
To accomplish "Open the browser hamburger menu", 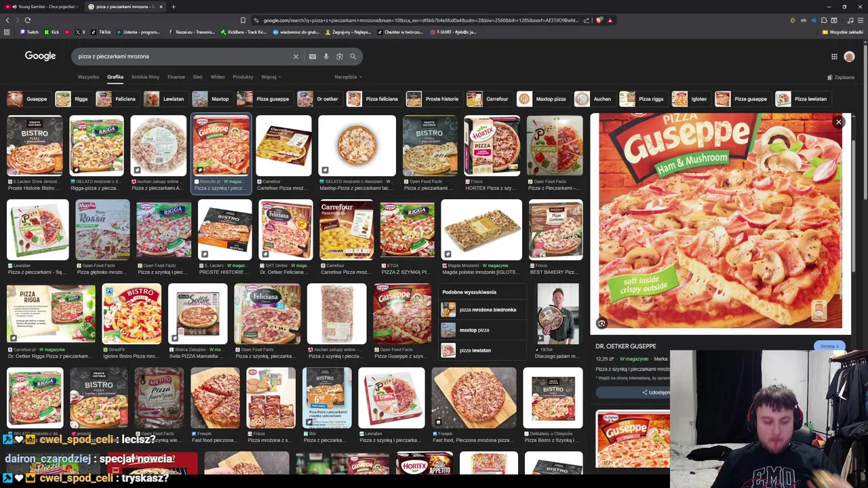I will 860,20.
